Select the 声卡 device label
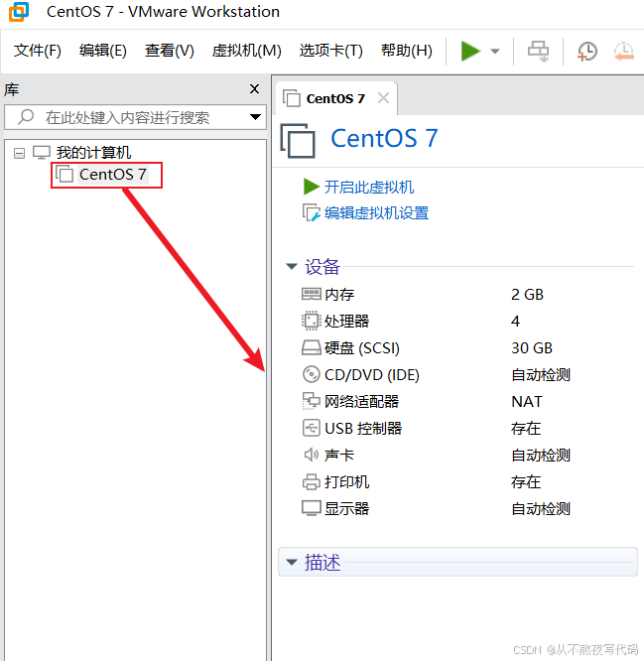 pos(339,456)
